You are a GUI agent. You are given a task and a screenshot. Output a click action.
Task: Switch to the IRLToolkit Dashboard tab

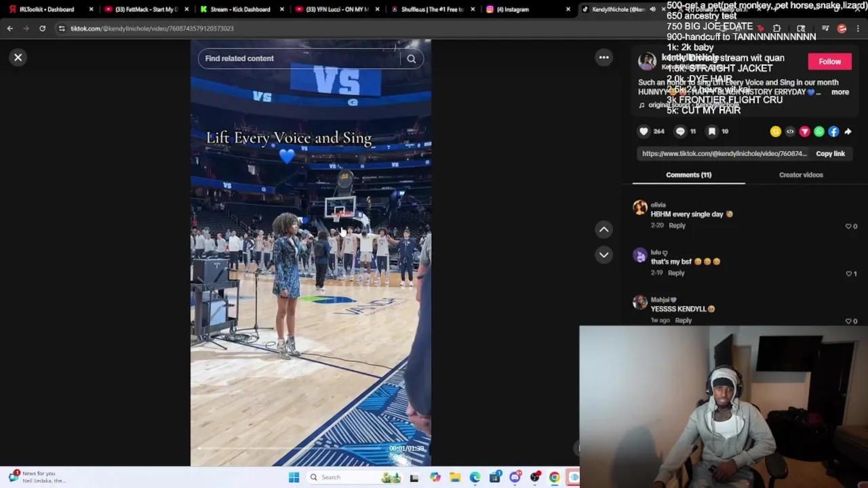pos(47,9)
